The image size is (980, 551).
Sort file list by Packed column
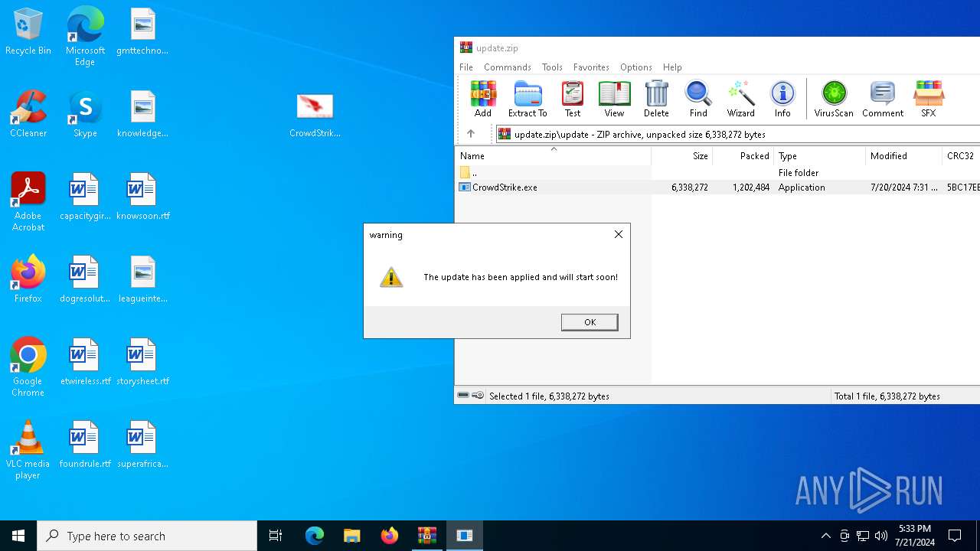743,156
